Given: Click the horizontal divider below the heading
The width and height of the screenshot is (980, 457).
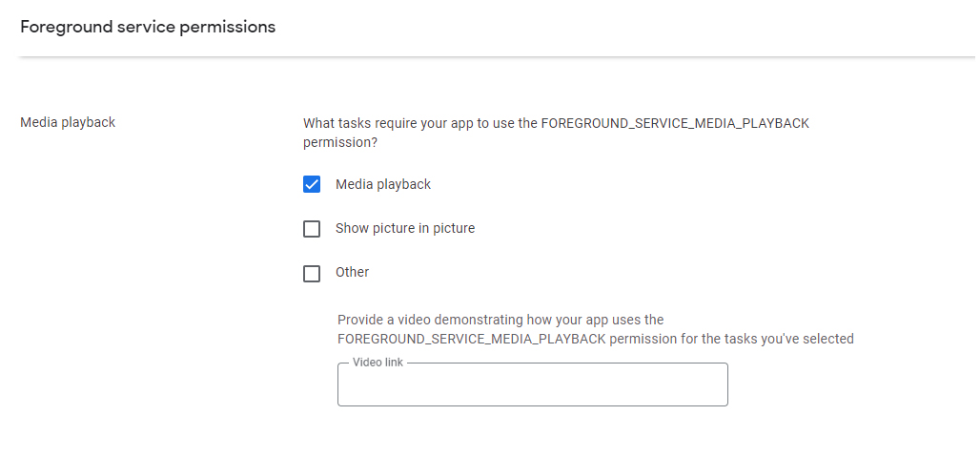Looking at the screenshot, I should point(498,57).
